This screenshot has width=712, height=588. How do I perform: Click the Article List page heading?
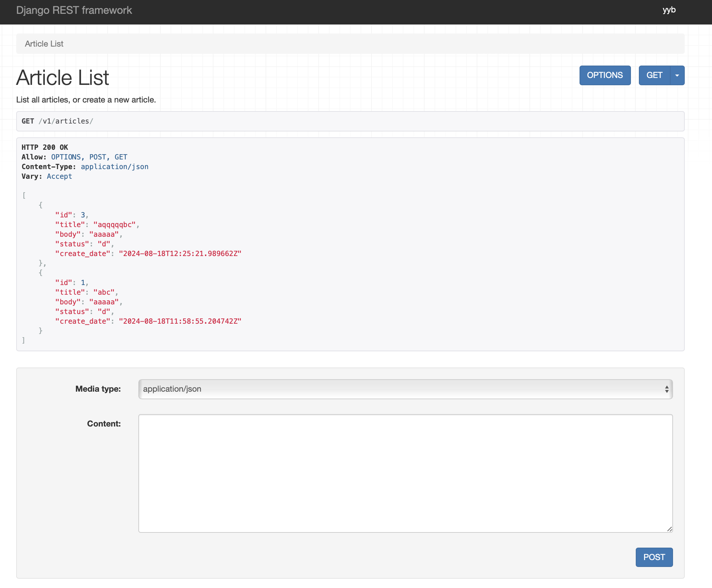coord(62,77)
